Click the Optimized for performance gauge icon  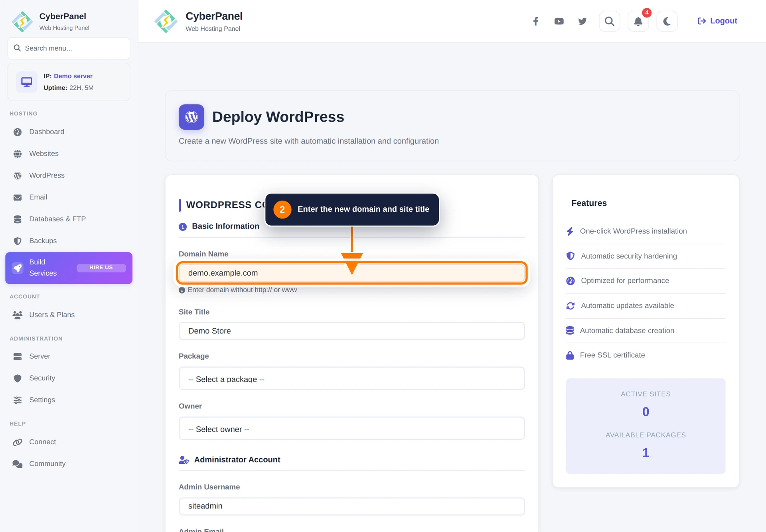(571, 281)
